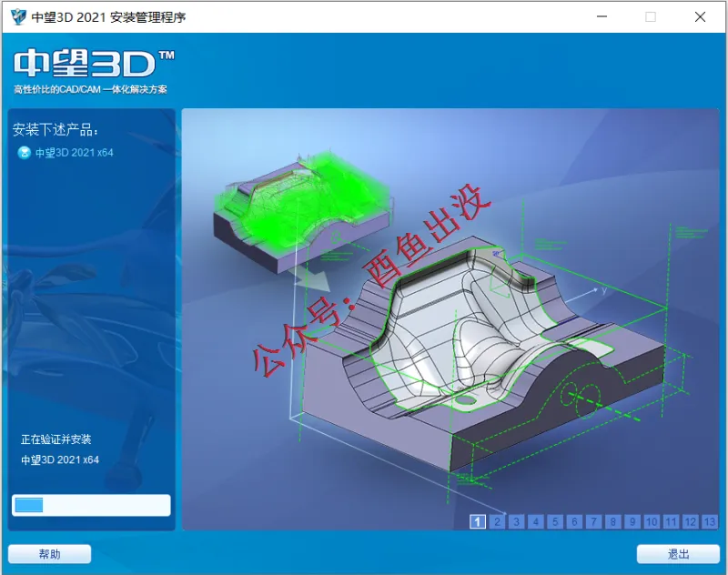Click the hourglass icon beside 中望3D 2021 x64

pyautogui.click(x=25, y=153)
